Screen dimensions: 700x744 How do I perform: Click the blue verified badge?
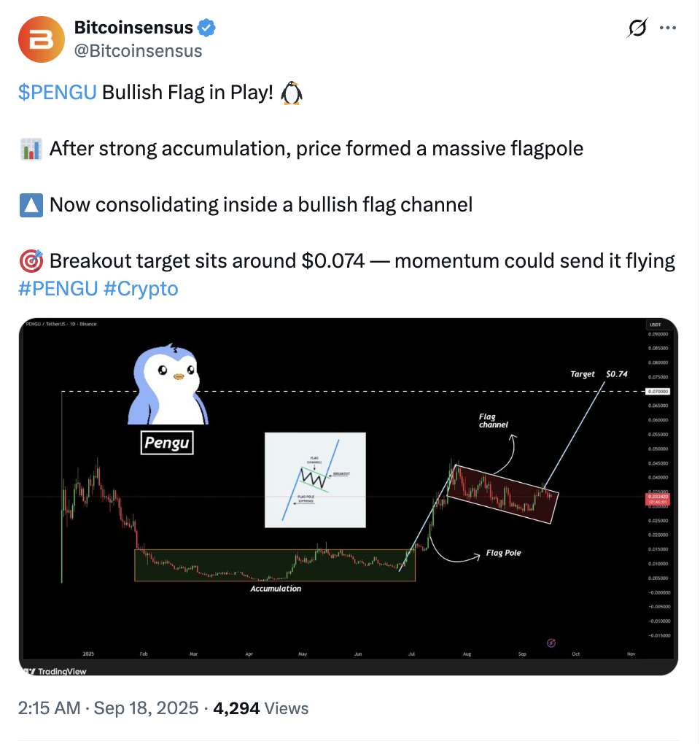pyautogui.click(x=206, y=28)
